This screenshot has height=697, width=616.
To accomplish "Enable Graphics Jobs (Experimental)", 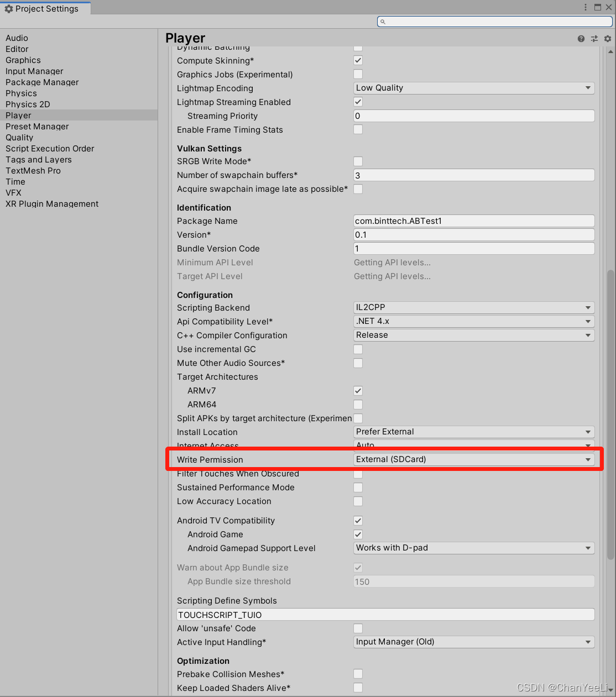I will tap(358, 74).
